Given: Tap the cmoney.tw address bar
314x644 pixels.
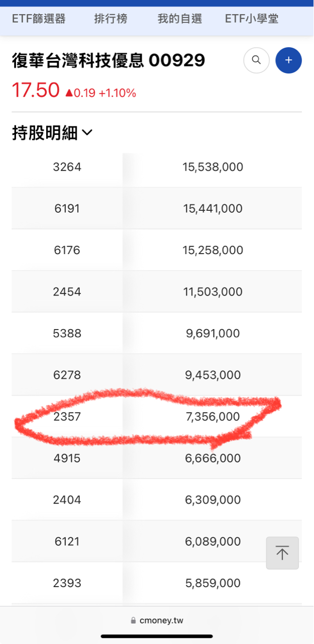Looking at the screenshot, I should (x=161, y=620).
